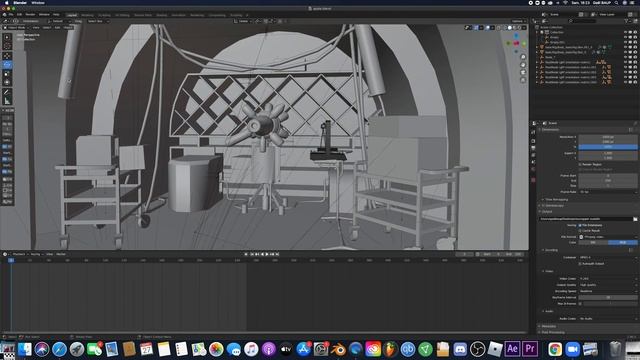
Task: Play animation in reverse in timeline
Action: pos(262,254)
